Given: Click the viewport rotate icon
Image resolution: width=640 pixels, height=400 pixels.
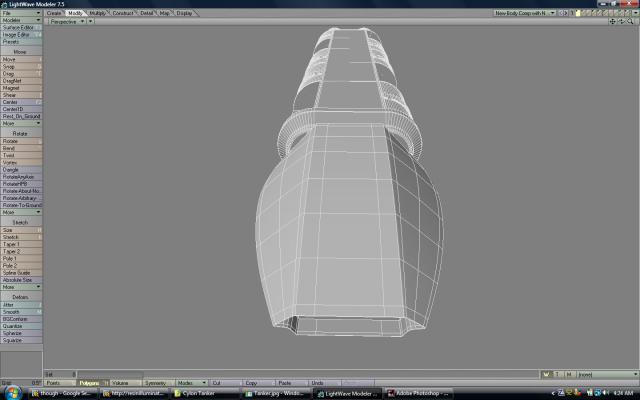Looking at the screenshot, I should coord(620,21).
